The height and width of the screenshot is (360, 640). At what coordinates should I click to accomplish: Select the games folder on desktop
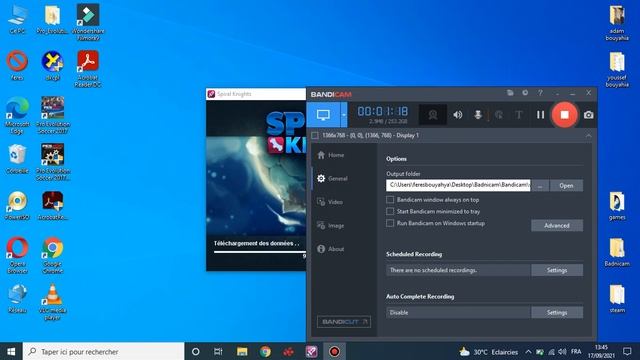coord(617,206)
